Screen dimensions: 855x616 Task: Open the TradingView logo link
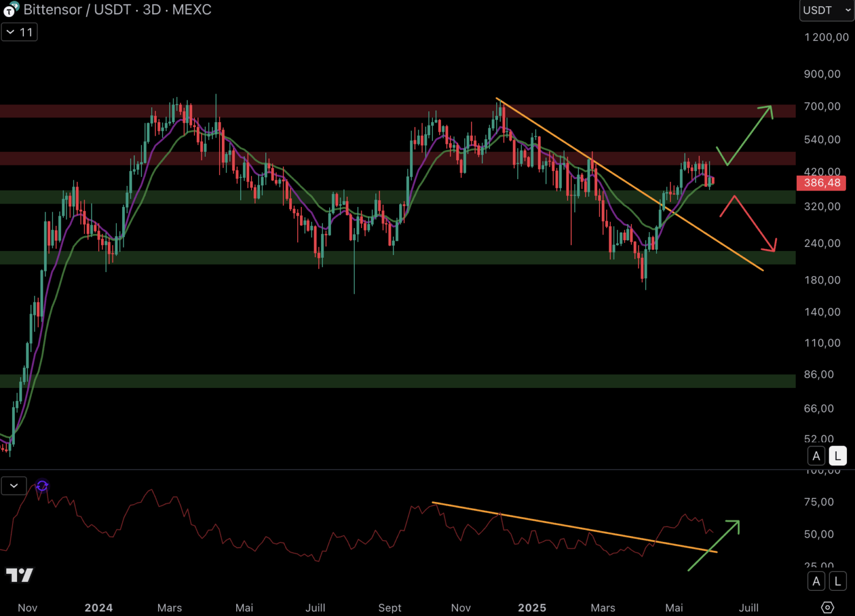click(19, 575)
